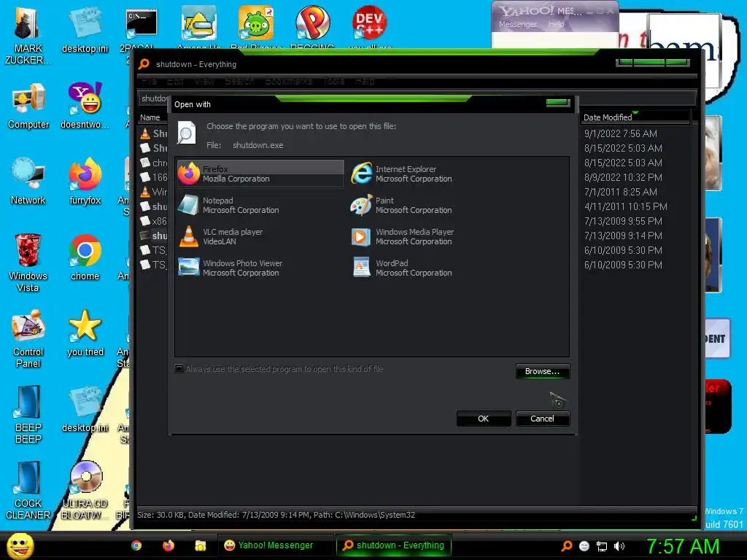
Task: Open the Start menu smiley button
Action: coord(20,545)
